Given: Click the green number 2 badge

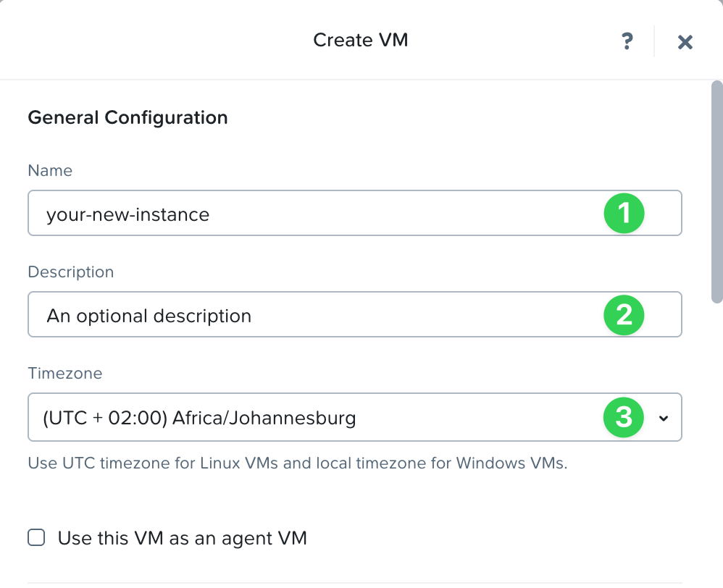Looking at the screenshot, I should (624, 315).
